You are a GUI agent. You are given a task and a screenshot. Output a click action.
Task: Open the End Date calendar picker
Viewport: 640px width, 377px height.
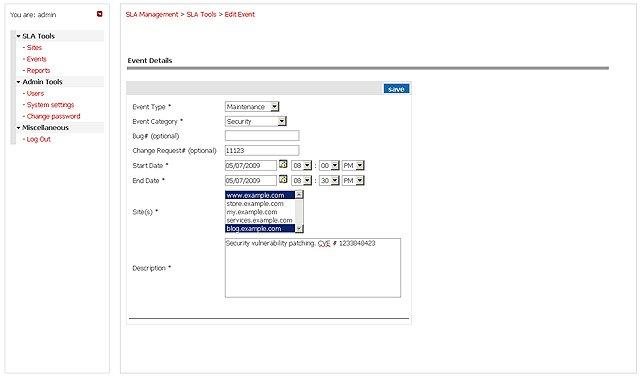pyautogui.click(x=283, y=180)
